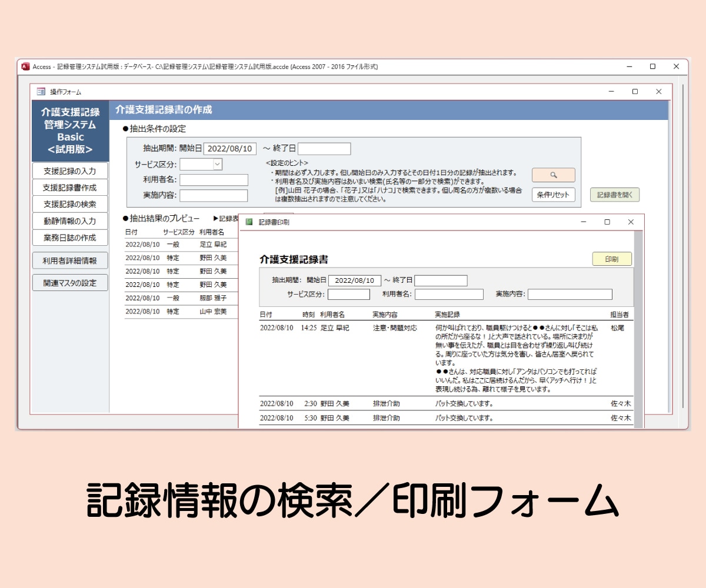Click the 実施内容 field in 操作フォーム
Viewport: 706px width, 588px height.
click(214, 196)
